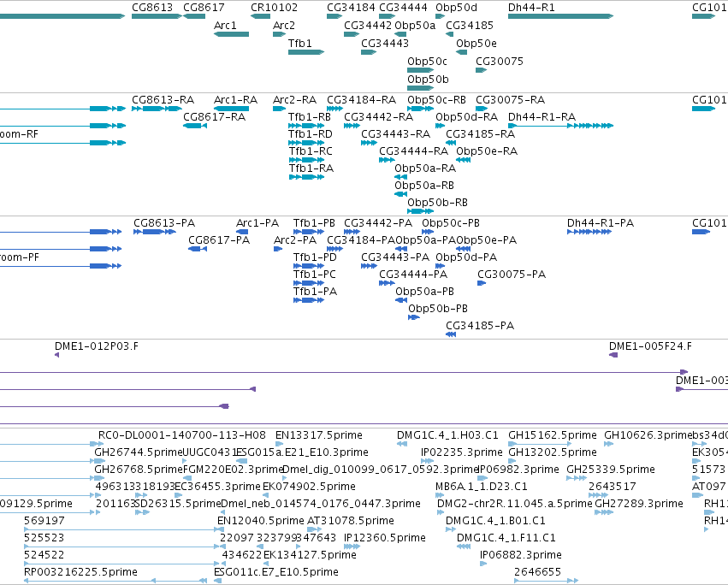Click the Obp50e gene label in top track

tap(476, 44)
